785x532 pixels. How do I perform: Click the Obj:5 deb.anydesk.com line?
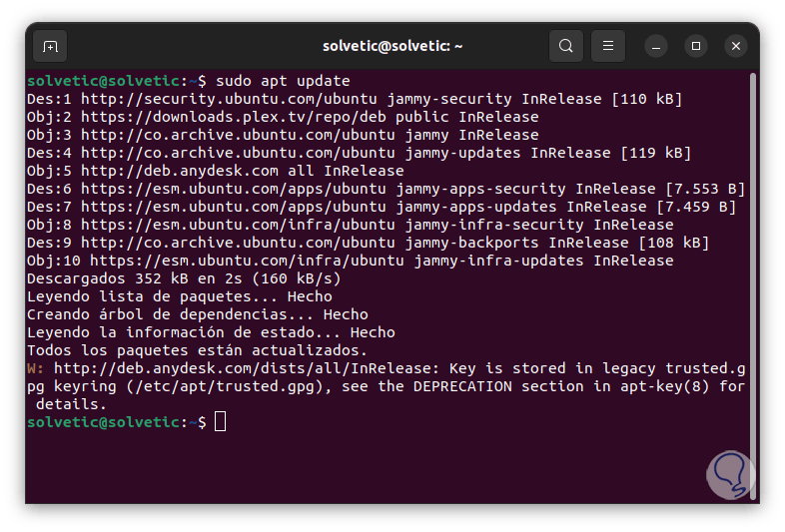[x=216, y=171]
